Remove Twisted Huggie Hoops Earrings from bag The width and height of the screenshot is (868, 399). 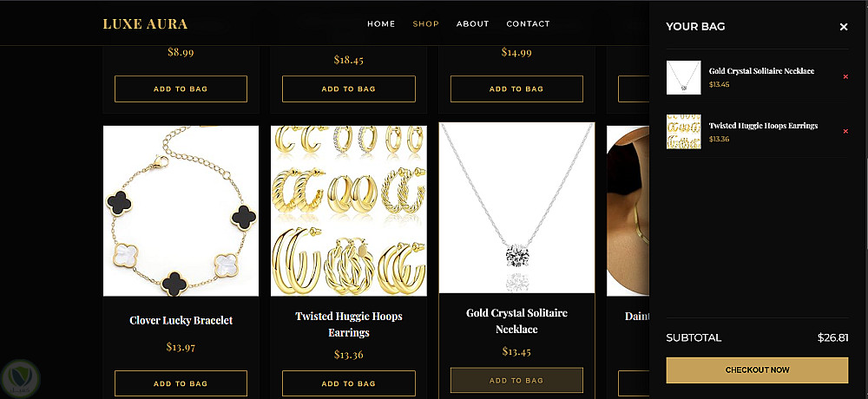click(x=845, y=132)
